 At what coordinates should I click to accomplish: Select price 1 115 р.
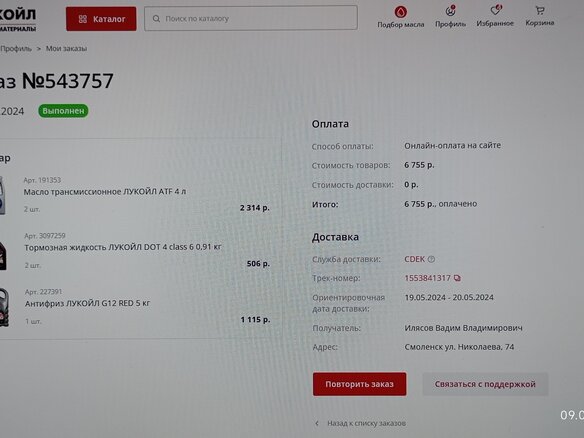click(256, 320)
